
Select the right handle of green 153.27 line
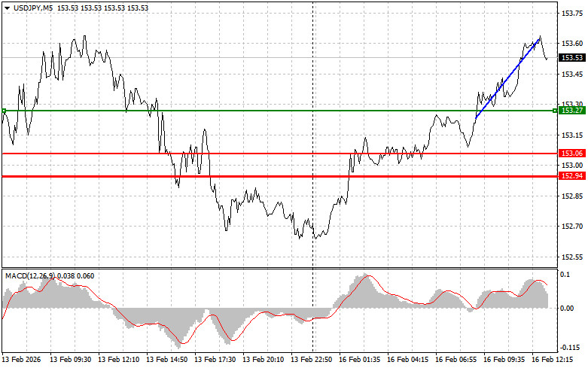click(x=555, y=111)
